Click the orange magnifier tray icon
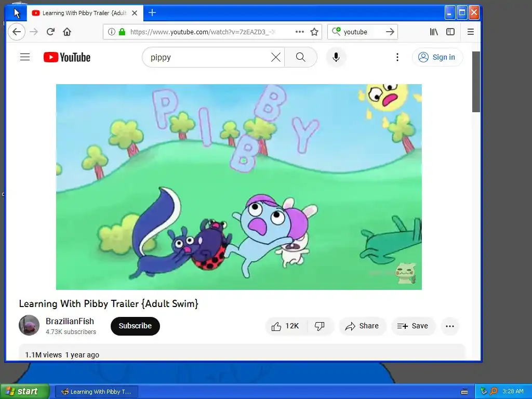 click(494, 391)
